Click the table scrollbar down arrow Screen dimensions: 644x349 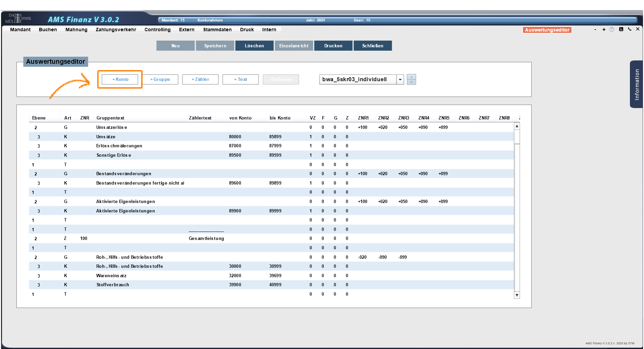[x=517, y=295]
